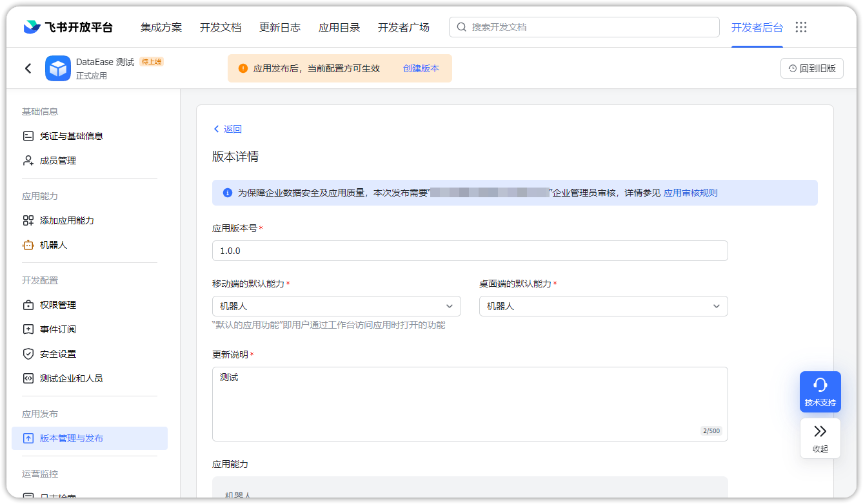The width and height of the screenshot is (863, 504).
Task: Click the 测试企业和人员 code icon
Action: (x=28, y=378)
